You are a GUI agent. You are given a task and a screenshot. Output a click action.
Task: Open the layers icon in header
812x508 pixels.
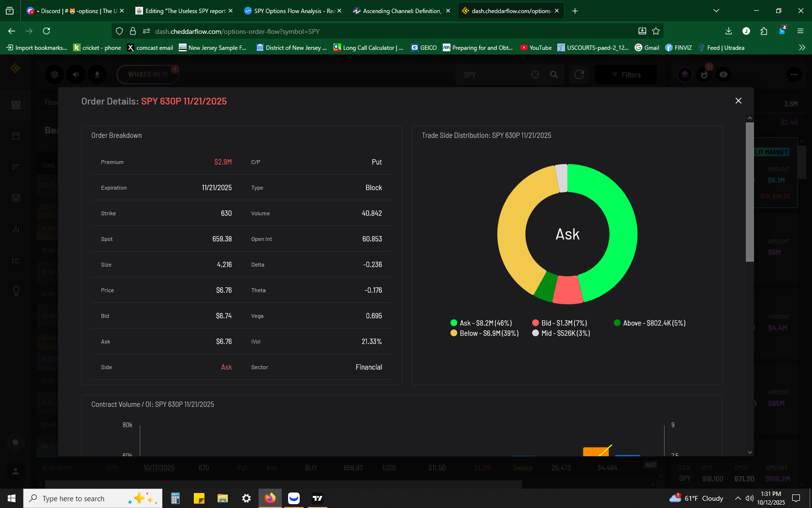coord(685,75)
